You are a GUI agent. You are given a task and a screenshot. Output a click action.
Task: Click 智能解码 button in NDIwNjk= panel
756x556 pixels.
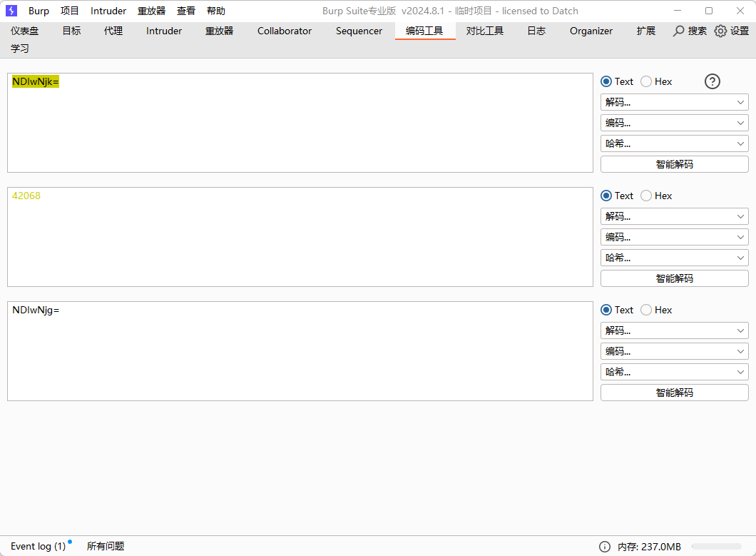pos(675,164)
